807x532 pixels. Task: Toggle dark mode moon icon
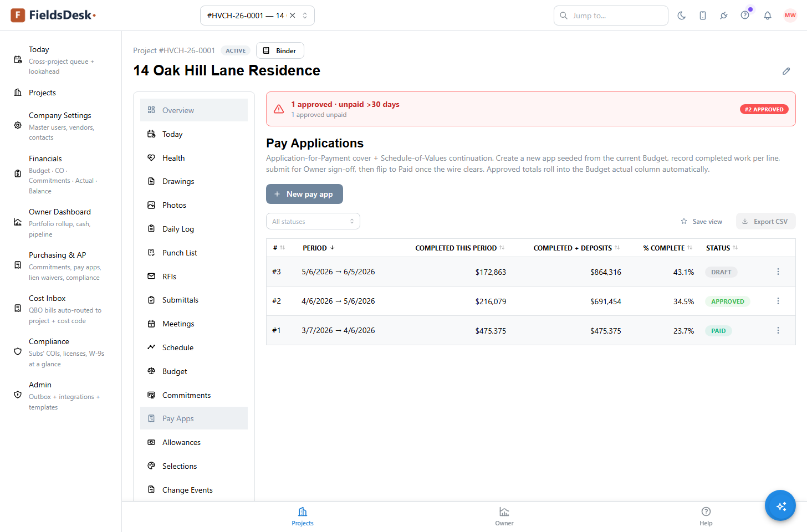click(682, 16)
